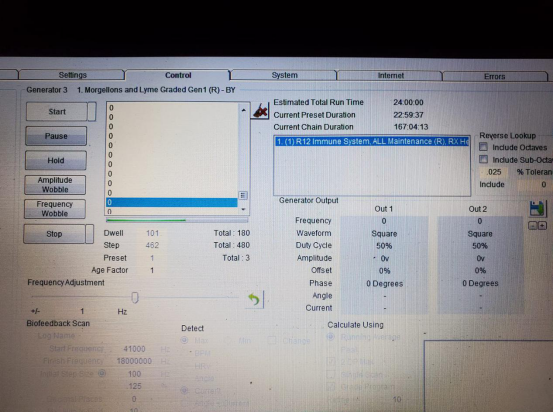553x412 pixels.
Task: Click the plus icon under save disk
Action: tap(542, 226)
